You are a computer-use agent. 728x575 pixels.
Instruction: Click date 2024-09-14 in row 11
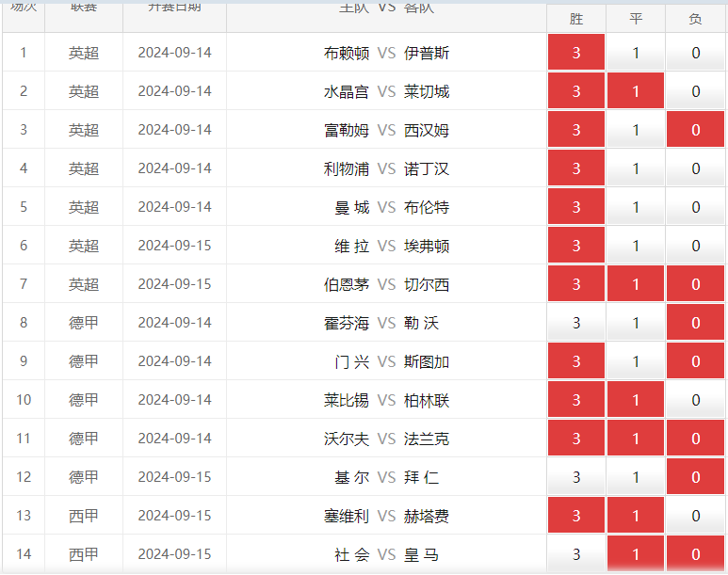click(174, 438)
